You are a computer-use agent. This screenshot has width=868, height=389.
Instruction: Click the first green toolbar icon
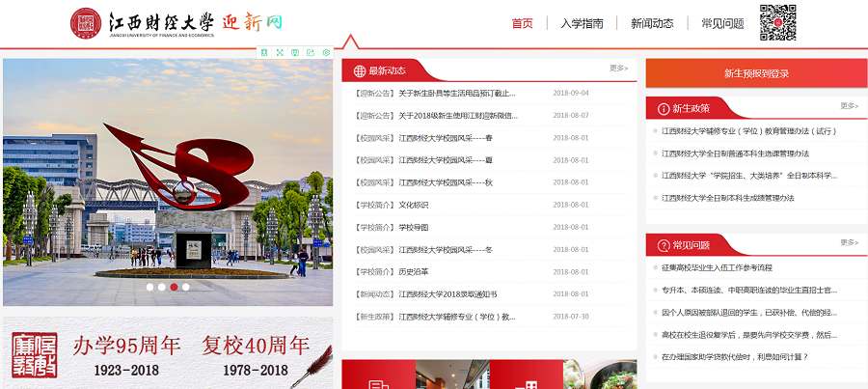[264, 52]
